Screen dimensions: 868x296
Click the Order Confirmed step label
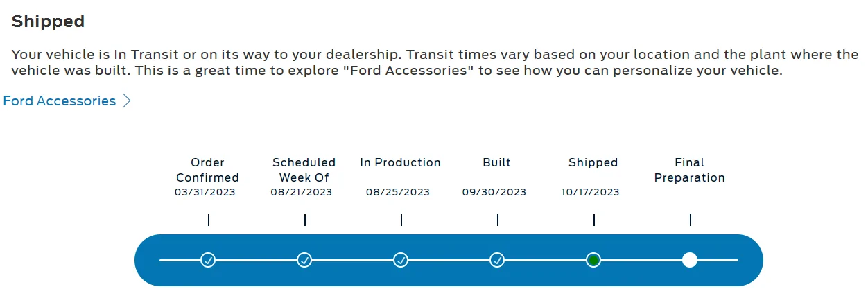point(207,170)
